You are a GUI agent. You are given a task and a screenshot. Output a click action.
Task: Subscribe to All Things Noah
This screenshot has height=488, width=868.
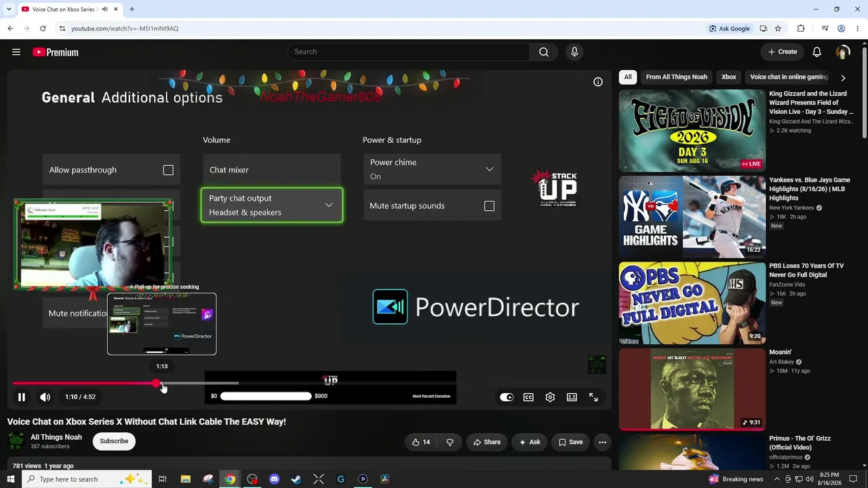[114, 441]
